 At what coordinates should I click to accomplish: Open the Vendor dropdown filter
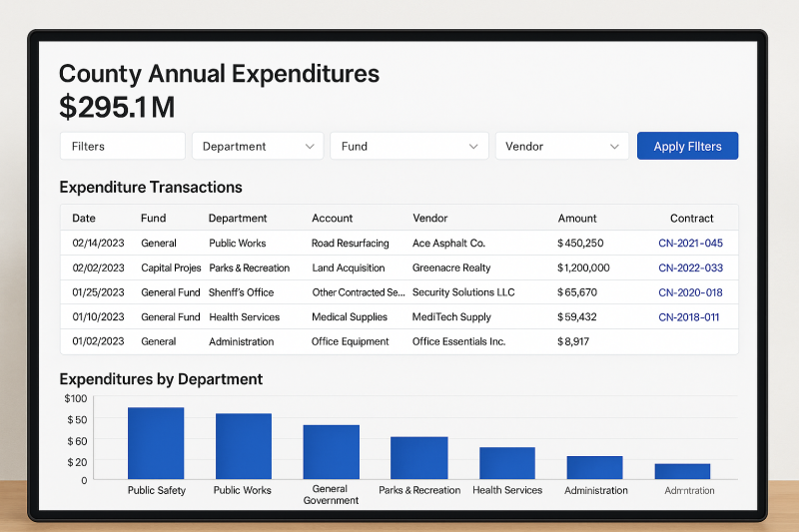[x=562, y=146]
